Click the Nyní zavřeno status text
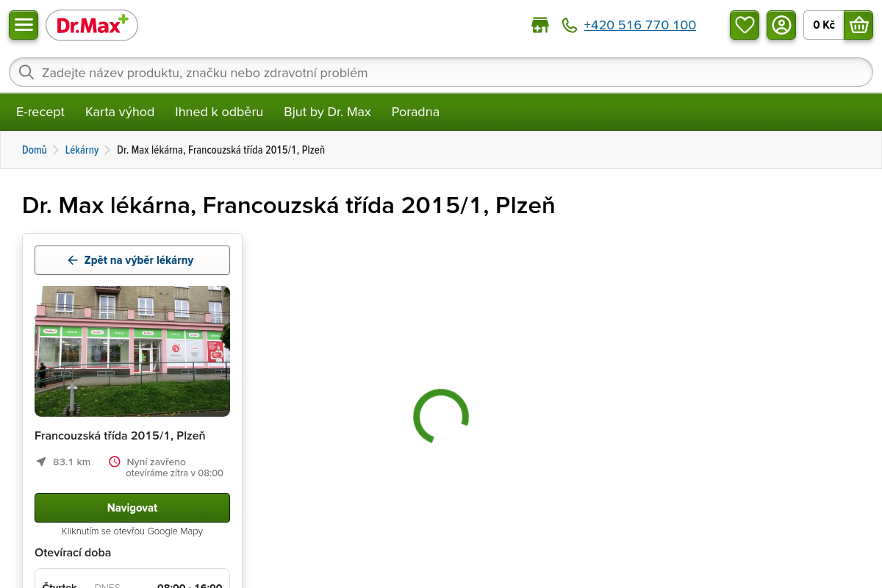 (x=157, y=462)
